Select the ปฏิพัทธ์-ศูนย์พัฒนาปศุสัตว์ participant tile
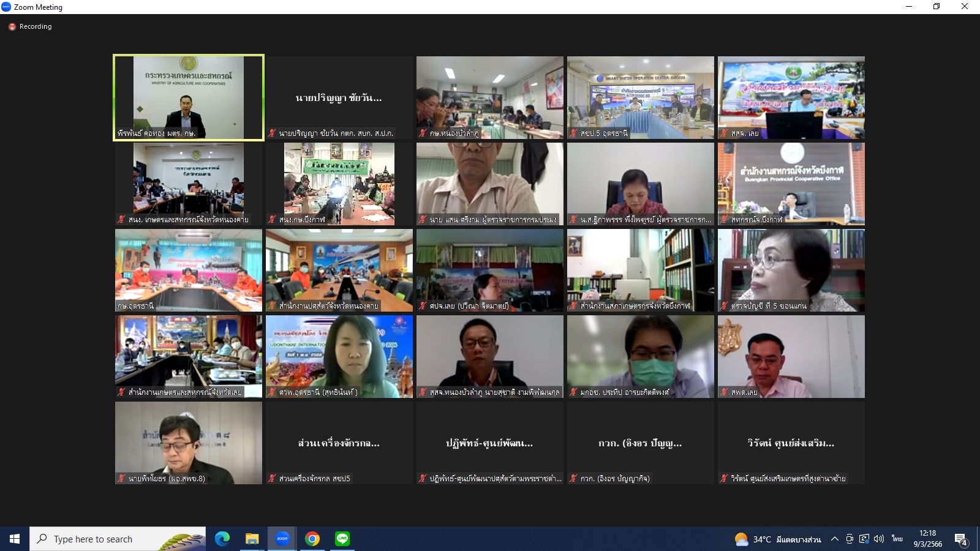The height and width of the screenshot is (551, 980). [x=490, y=443]
